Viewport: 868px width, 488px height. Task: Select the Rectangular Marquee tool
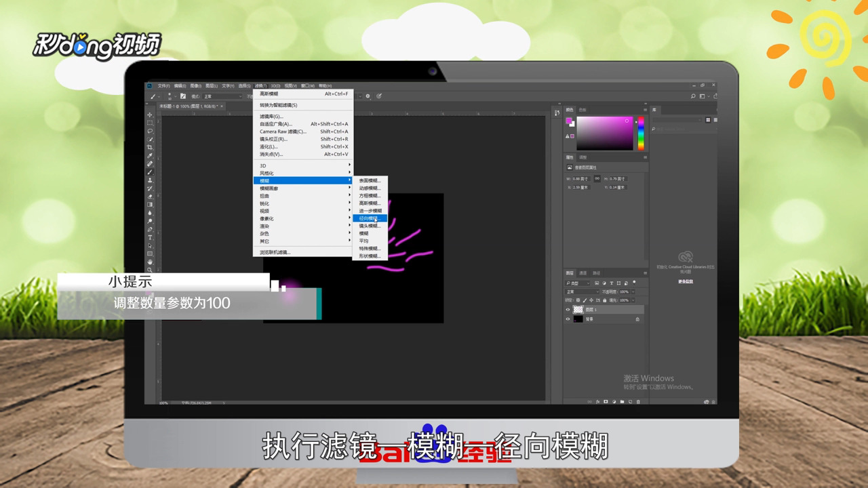click(x=150, y=123)
